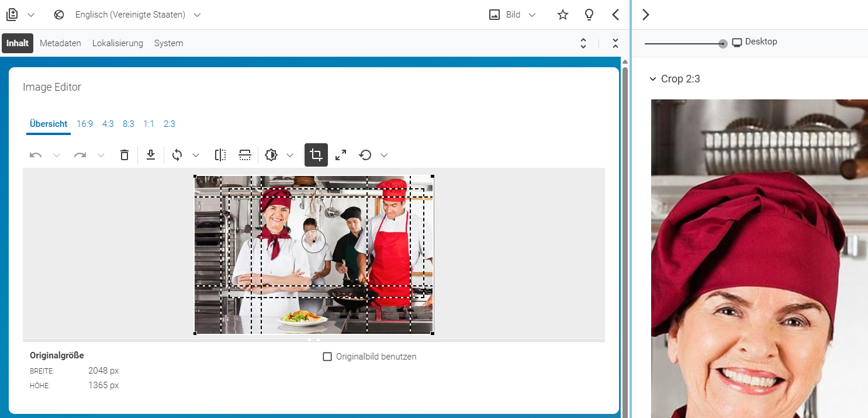The image size is (868, 418).
Task: Click the bookmark star icon
Action: (563, 15)
